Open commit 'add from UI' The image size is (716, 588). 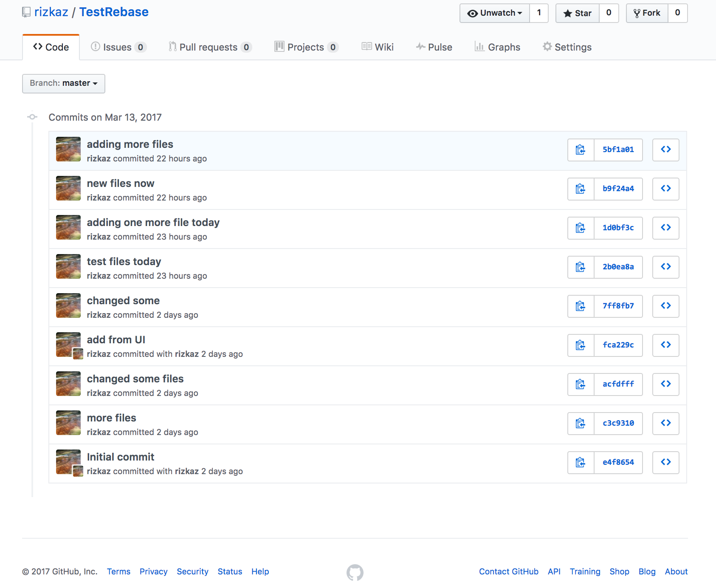(116, 340)
